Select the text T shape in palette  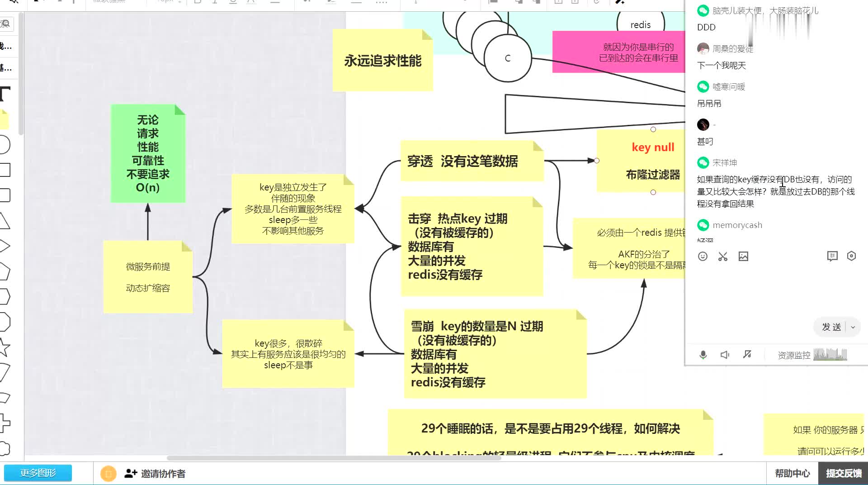click(x=5, y=94)
